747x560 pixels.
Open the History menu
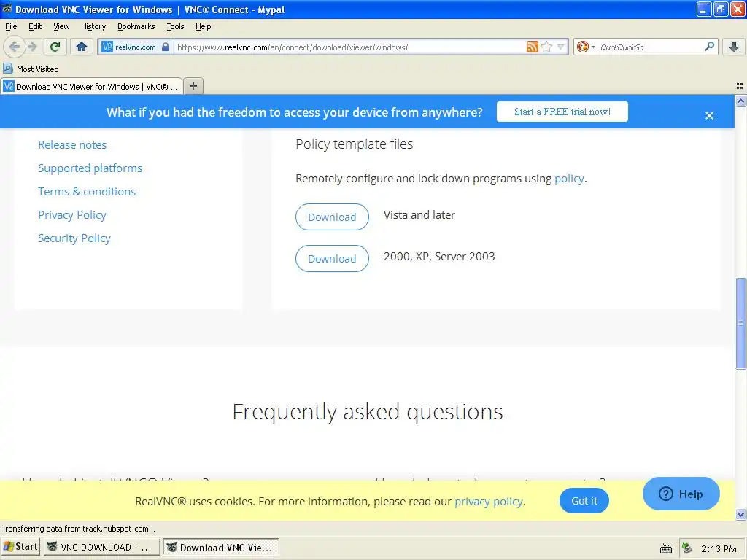(93, 26)
